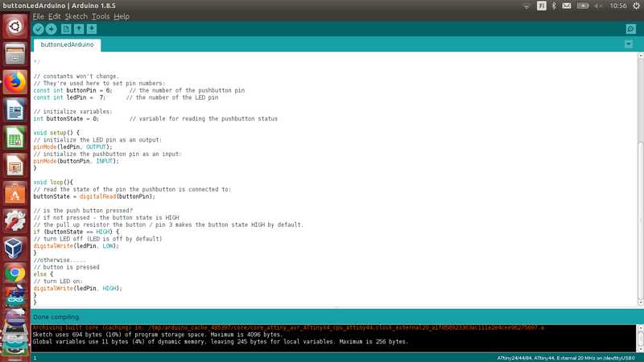The image size is (644, 362).
Task: Click the 'Global variables use 11 bytes' console line
Action: pyautogui.click(x=221, y=341)
